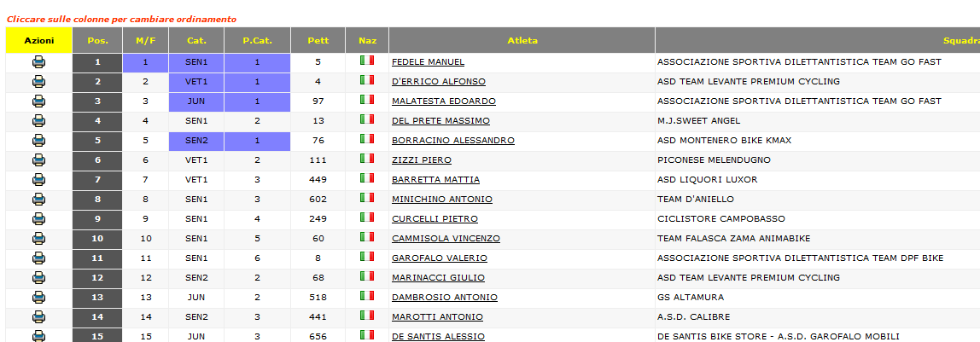Open athlete link FEDELE MANUEL
980x342 pixels.
[x=429, y=61]
